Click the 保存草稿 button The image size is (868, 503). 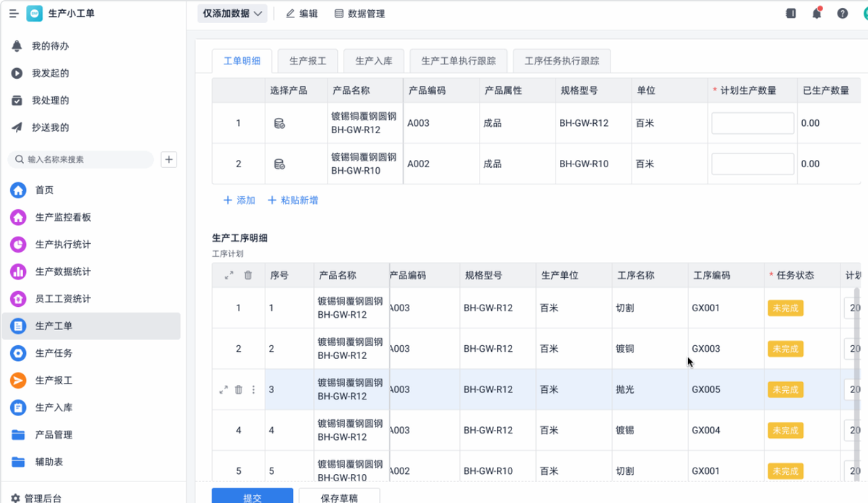tap(339, 496)
